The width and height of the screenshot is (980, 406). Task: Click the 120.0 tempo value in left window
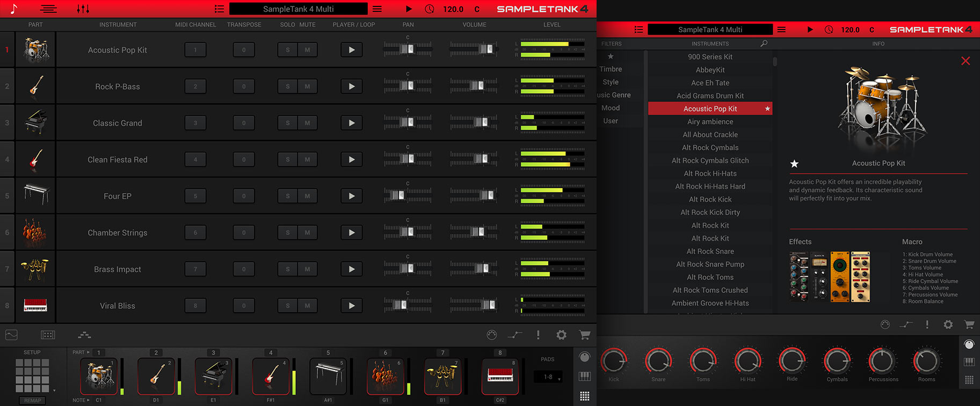453,9
